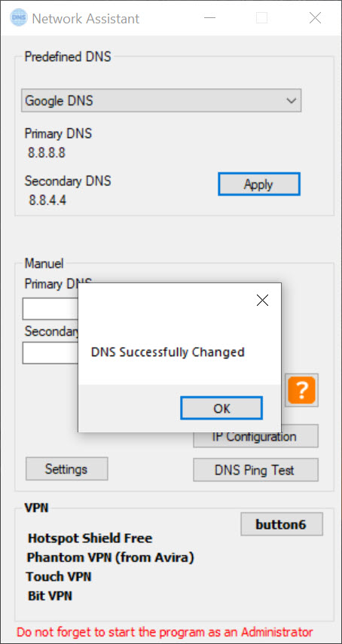Screen dimensions: 342x644
Task: Click the DNS globe icon in title bar
Action: pyautogui.click(x=19, y=18)
